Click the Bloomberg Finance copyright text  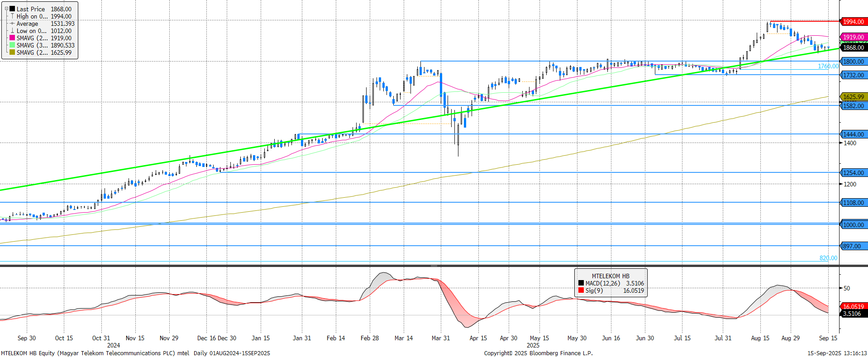coord(538,353)
